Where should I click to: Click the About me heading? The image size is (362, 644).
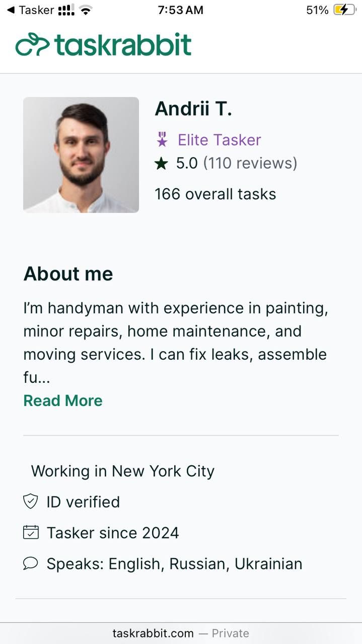coord(68,274)
